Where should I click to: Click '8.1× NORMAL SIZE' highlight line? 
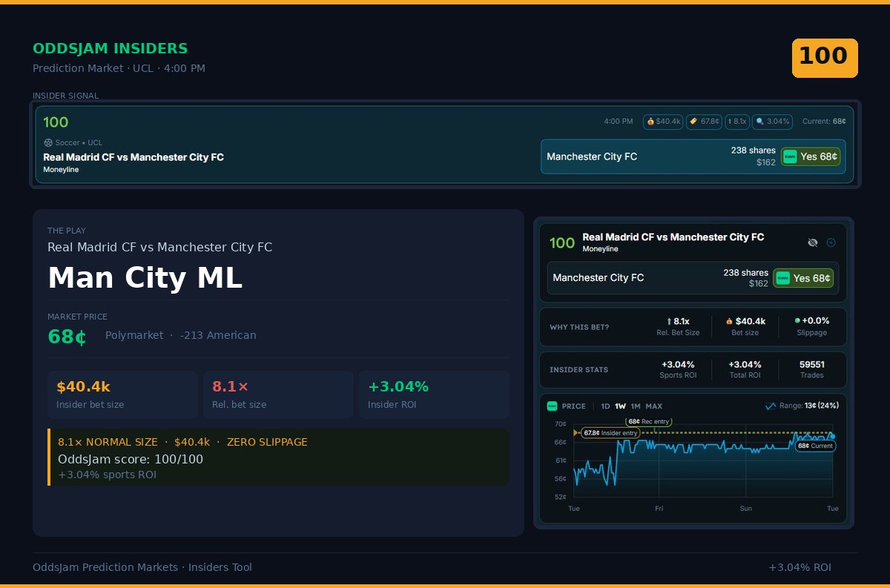tap(182, 442)
